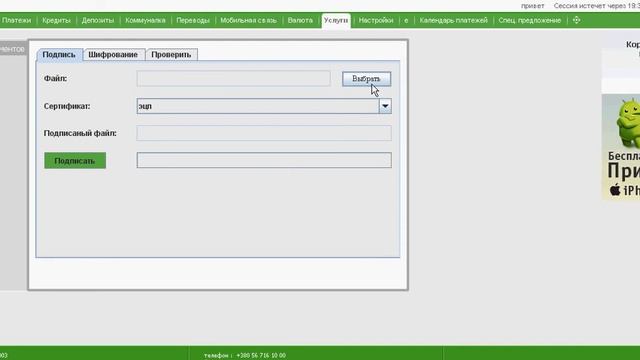Open the Платежи menu
640x360 pixels.
pos(16,20)
